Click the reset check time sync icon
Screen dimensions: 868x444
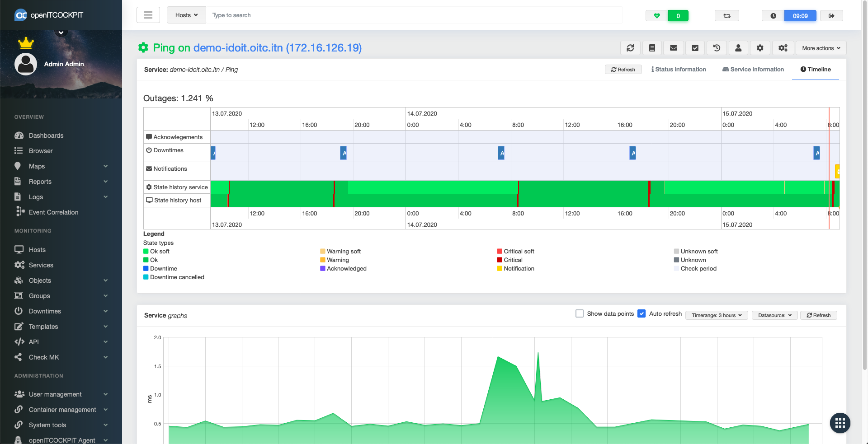(x=630, y=48)
